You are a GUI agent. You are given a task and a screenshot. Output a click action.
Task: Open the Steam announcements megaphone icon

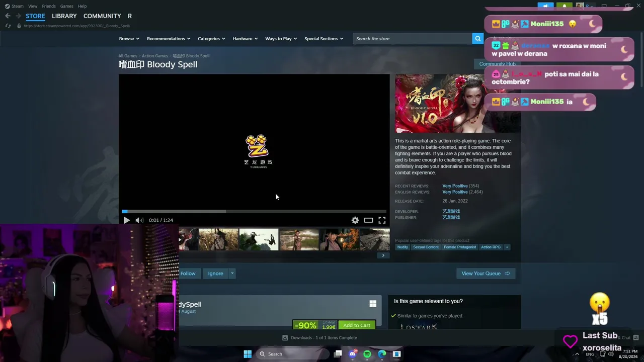coord(545,6)
